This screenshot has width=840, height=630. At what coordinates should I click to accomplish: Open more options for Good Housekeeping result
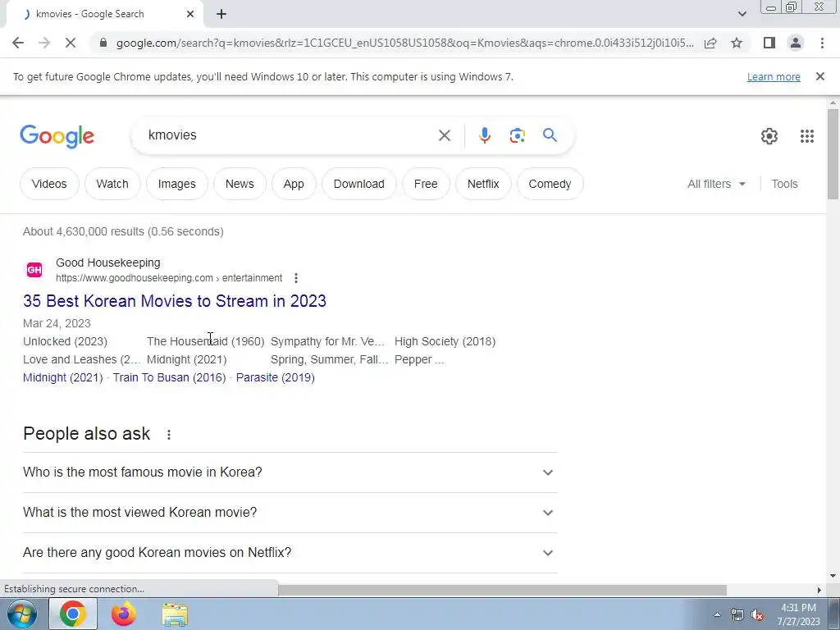point(295,277)
